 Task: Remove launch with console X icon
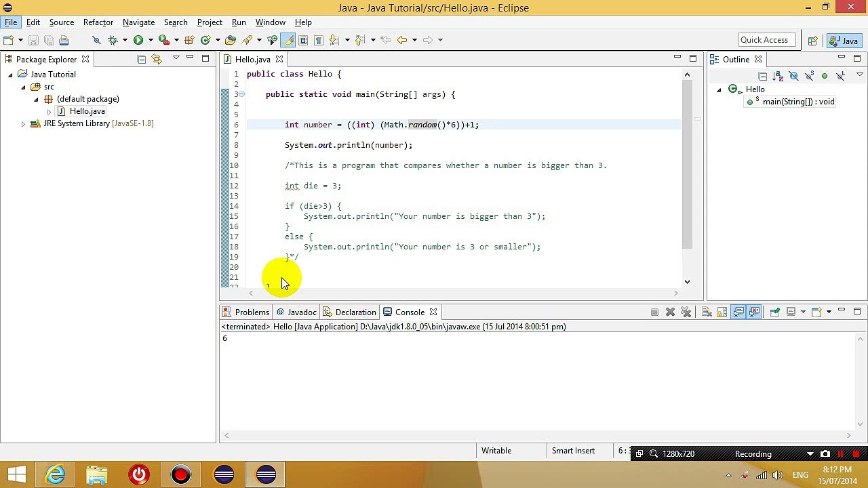click(670, 312)
